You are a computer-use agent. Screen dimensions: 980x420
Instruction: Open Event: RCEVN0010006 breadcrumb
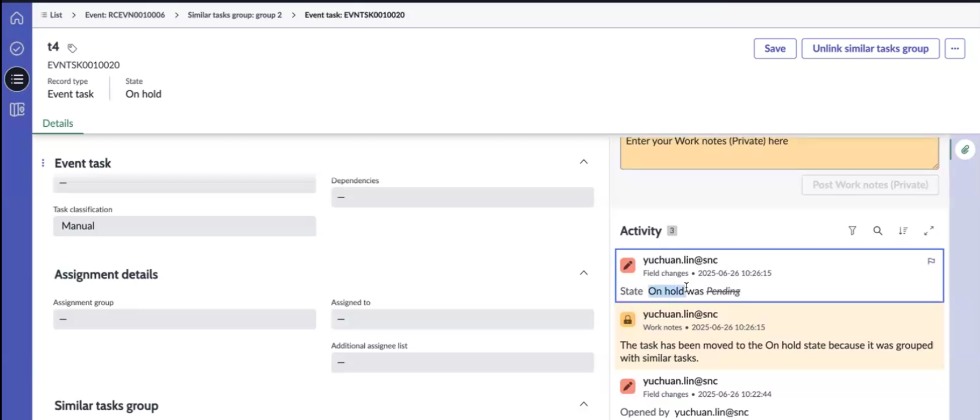(x=125, y=15)
